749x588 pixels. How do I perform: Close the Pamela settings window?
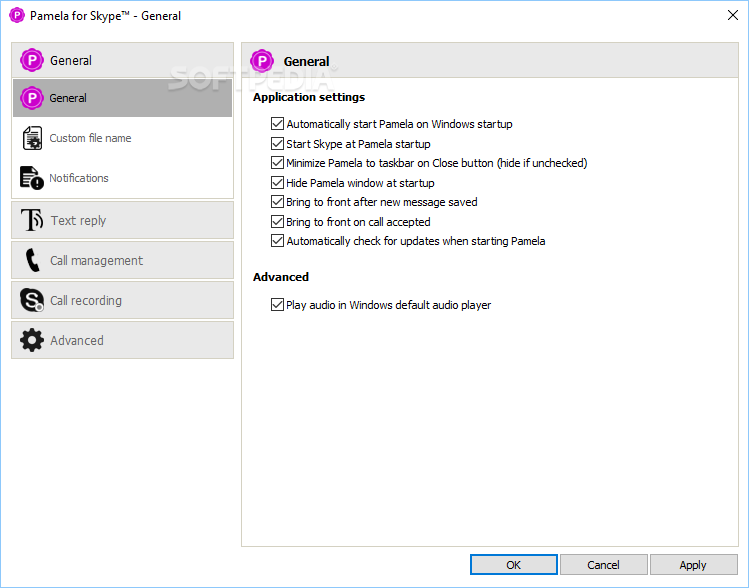coord(733,15)
